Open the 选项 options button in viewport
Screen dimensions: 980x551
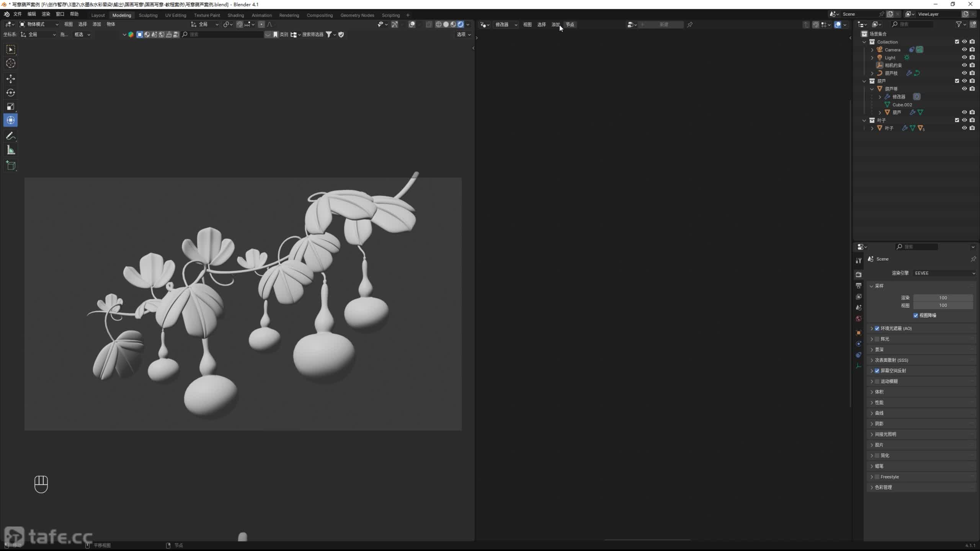[x=464, y=34]
